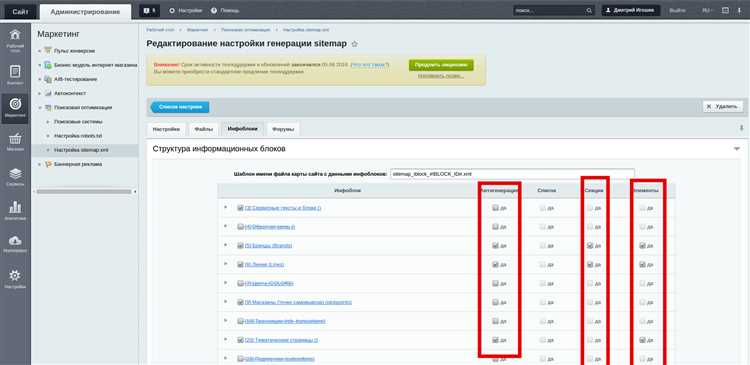Expand the Тематические страницы infoblock row
This screenshot has height=365, width=750.
pyautogui.click(x=225, y=339)
